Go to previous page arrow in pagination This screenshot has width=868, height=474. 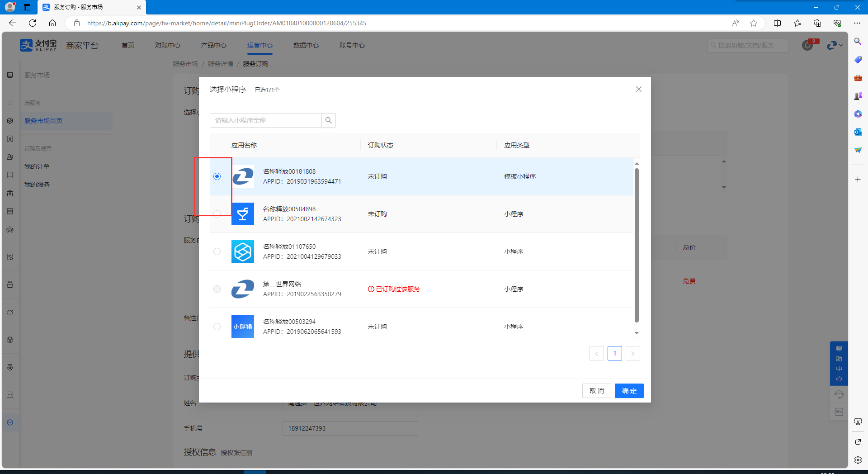pyautogui.click(x=596, y=353)
